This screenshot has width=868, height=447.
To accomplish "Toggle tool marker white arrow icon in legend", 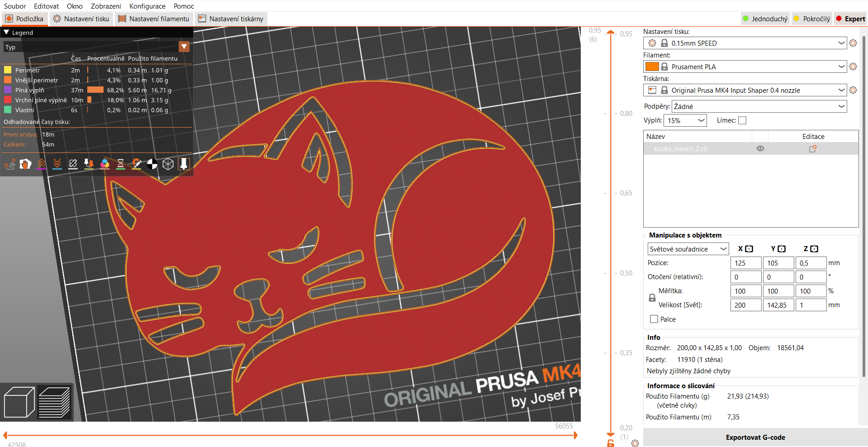I will coord(184,164).
